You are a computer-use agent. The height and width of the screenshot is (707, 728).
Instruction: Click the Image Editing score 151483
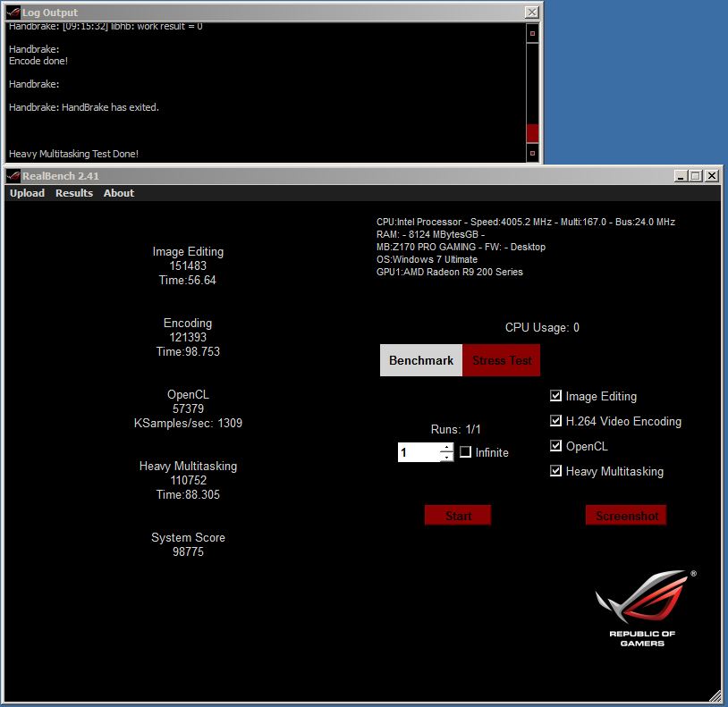[188, 265]
